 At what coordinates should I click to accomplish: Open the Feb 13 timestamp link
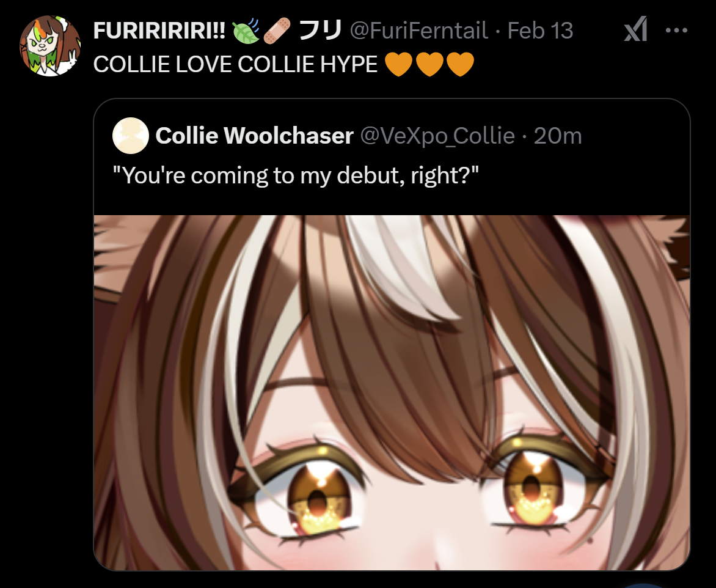pyautogui.click(x=540, y=31)
